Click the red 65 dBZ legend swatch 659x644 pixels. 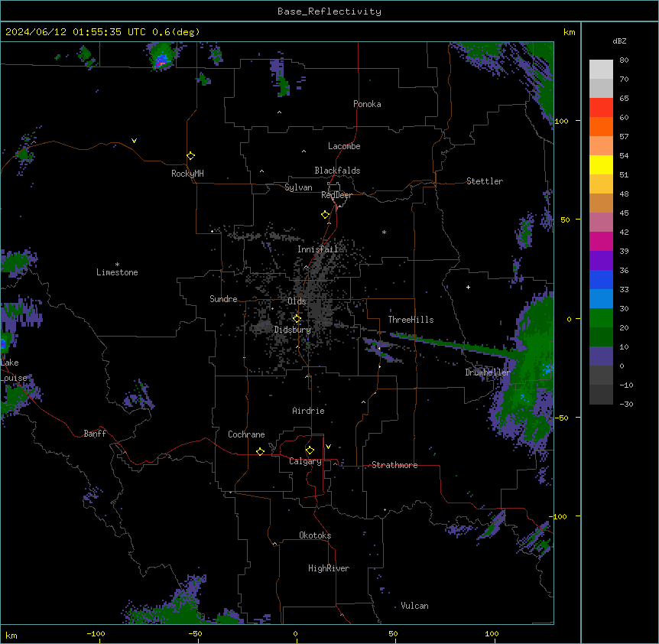(x=601, y=108)
